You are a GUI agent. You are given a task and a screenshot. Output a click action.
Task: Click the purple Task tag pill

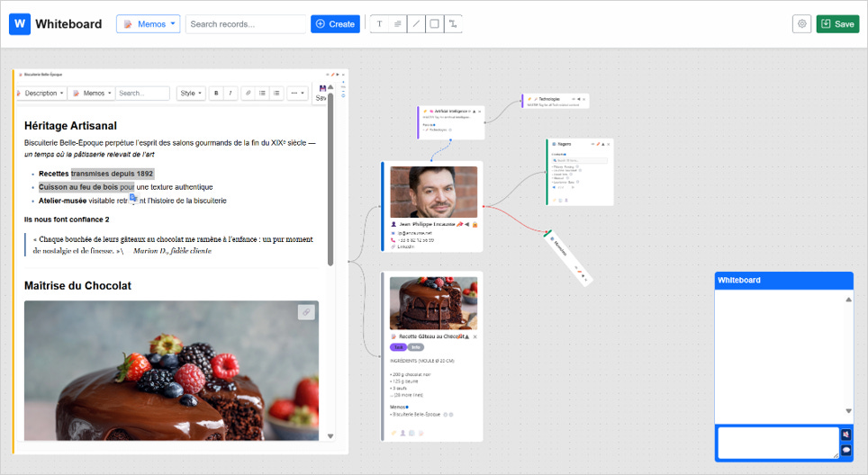[x=399, y=347]
